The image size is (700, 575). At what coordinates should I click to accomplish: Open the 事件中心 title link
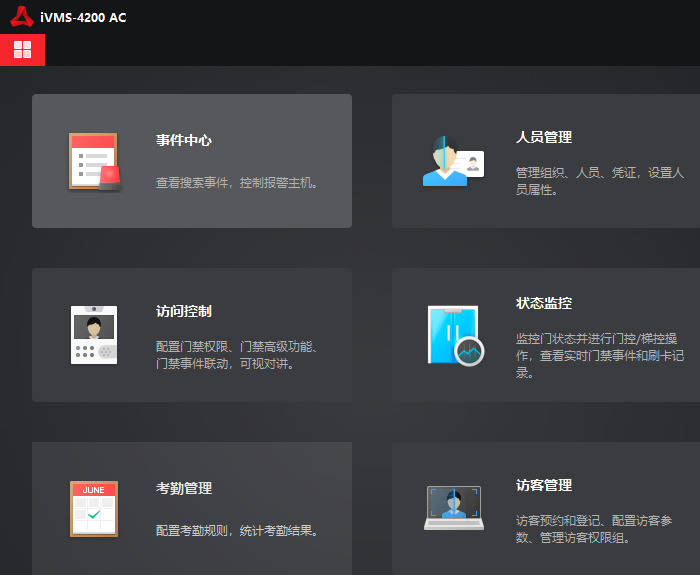[184, 141]
